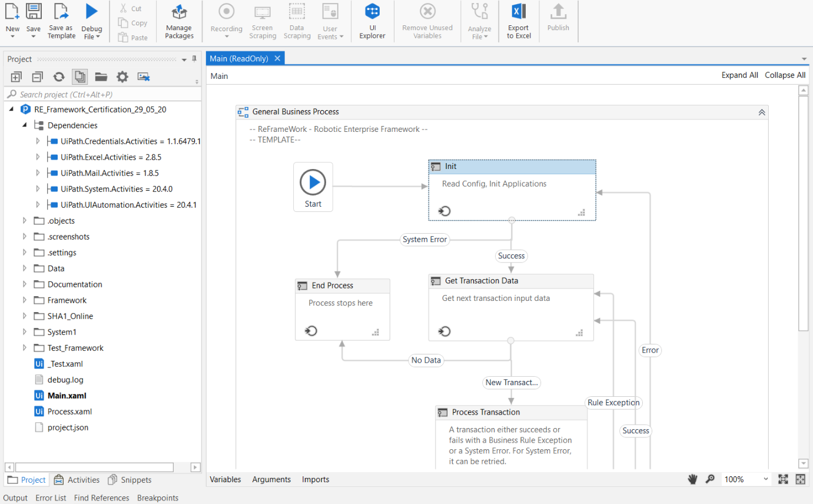Click the Search project field

point(102,94)
